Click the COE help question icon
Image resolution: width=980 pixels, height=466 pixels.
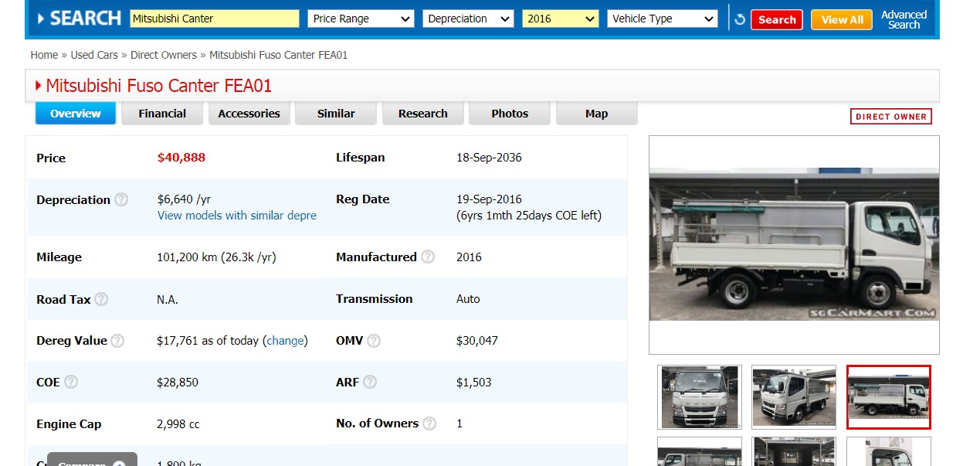(71, 382)
